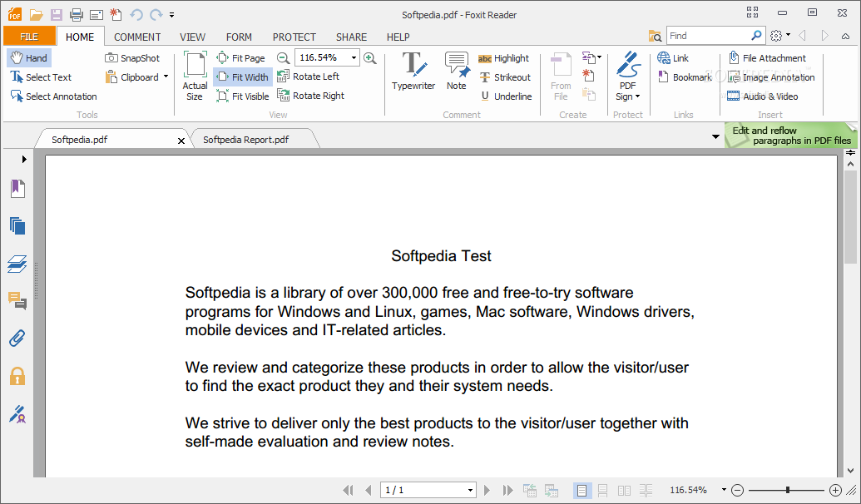
Task: Choose the Select Annotation tool
Action: tap(54, 96)
